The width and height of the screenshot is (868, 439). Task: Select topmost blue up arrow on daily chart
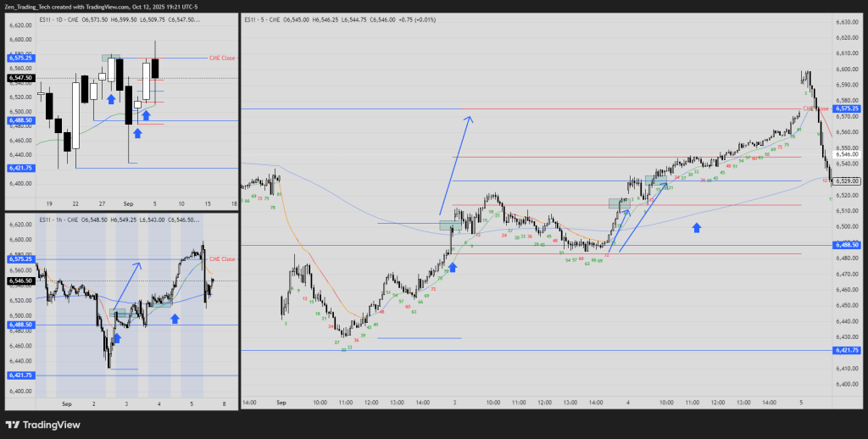point(111,99)
